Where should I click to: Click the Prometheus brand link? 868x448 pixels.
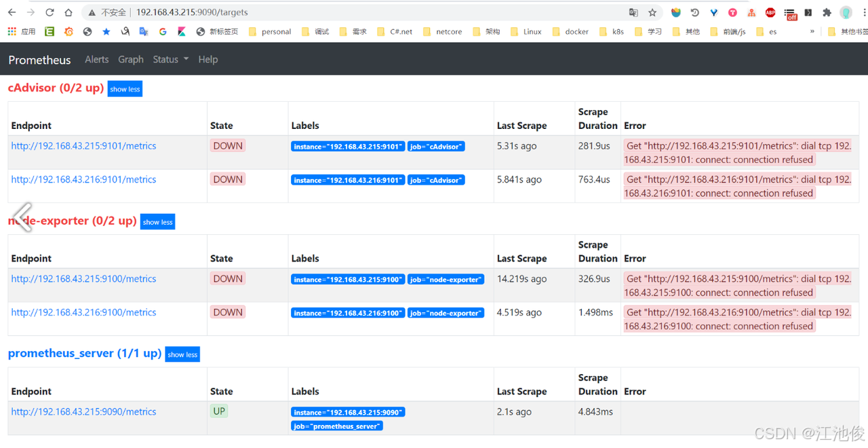pyautogui.click(x=39, y=60)
